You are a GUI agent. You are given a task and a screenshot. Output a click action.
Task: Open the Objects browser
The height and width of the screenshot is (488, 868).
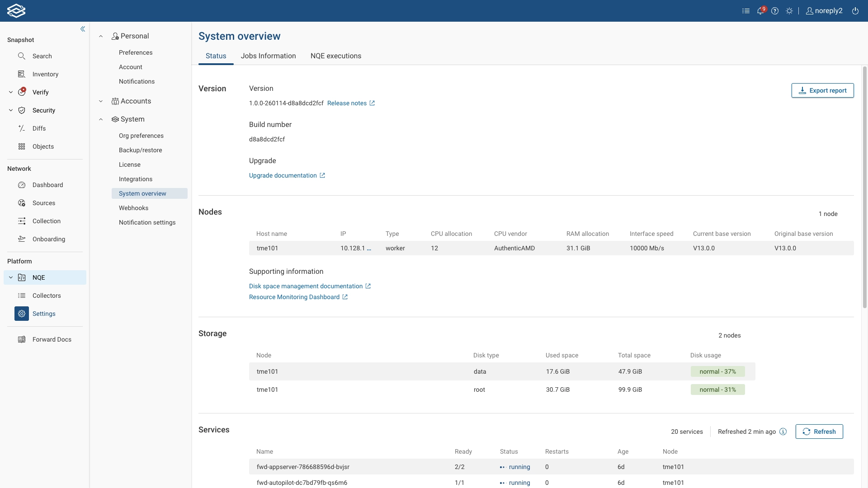click(43, 146)
